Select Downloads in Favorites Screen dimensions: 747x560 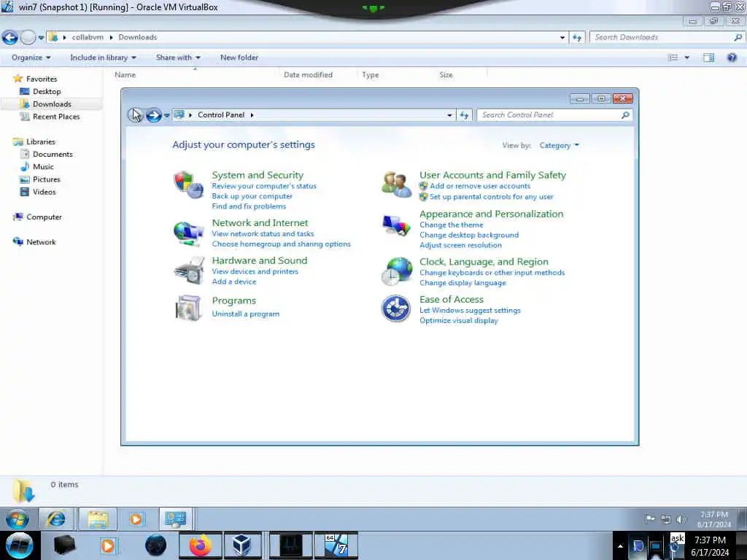point(52,104)
